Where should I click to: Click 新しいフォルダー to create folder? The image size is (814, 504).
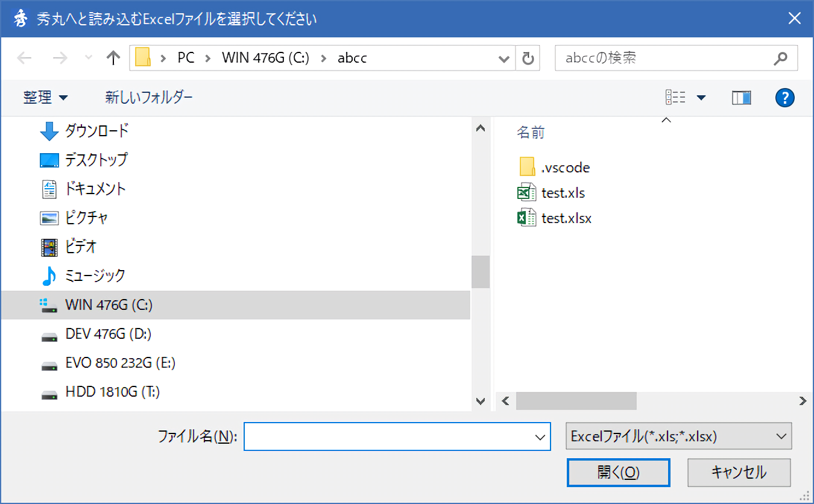click(149, 97)
